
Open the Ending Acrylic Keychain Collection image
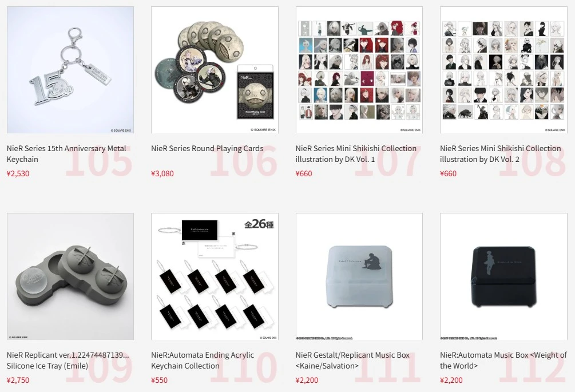[215, 276]
